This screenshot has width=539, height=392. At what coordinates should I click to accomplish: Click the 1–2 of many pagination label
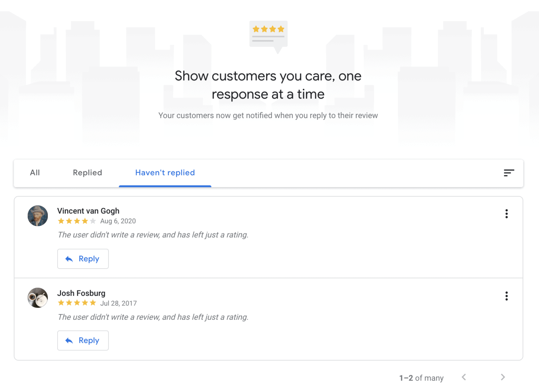pos(421,378)
